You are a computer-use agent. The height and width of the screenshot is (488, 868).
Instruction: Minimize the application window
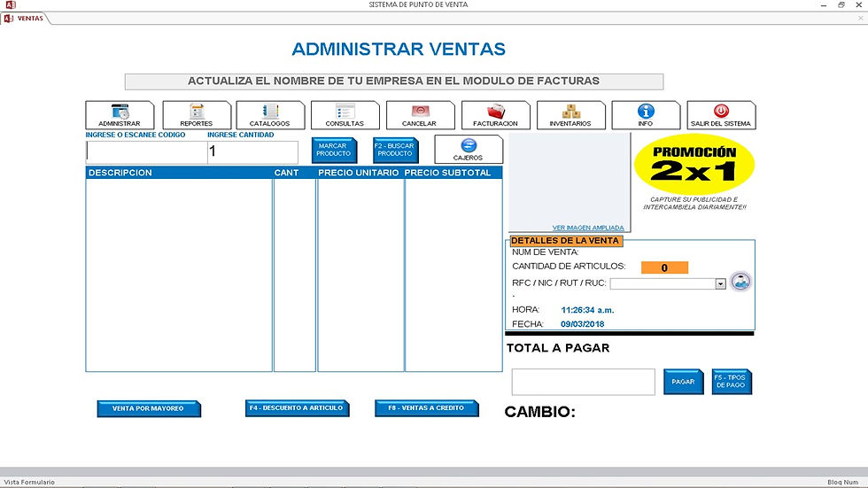[x=824, y=5]
